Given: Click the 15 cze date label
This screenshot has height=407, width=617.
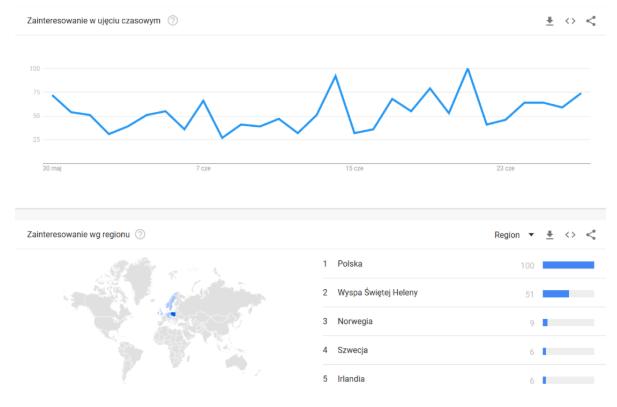Looking at the screenshot, I should tap(355, 168).
